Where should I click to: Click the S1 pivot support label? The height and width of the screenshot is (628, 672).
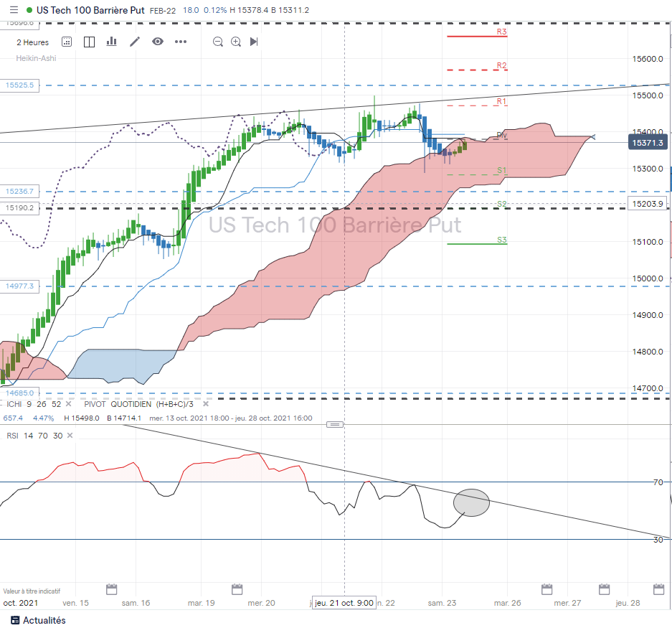pyautogui.click(x=501, y=170)
